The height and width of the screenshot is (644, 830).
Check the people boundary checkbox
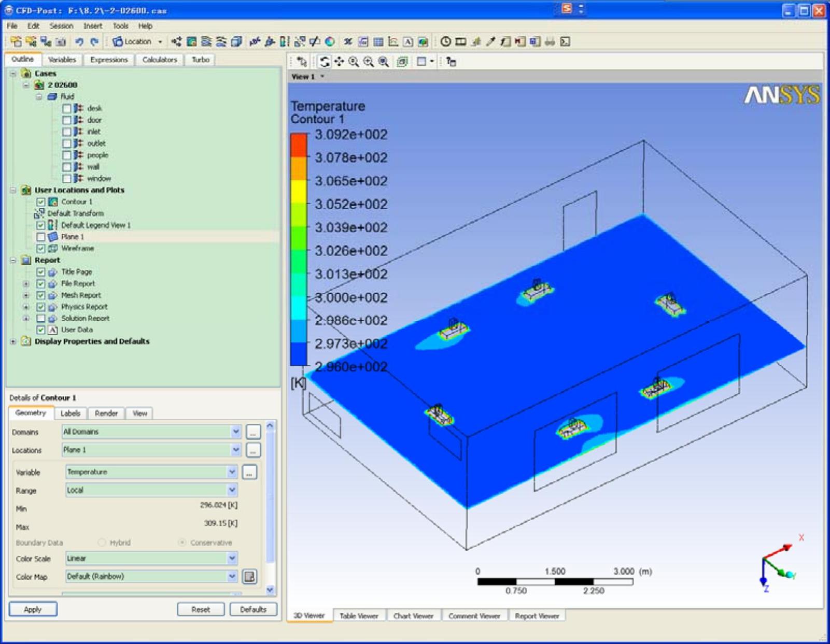[66, 155]
